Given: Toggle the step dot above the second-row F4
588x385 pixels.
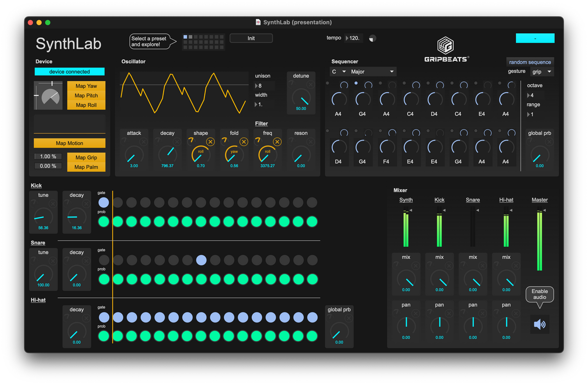Looking at the screenshot, I should click(x=380, y=131).
